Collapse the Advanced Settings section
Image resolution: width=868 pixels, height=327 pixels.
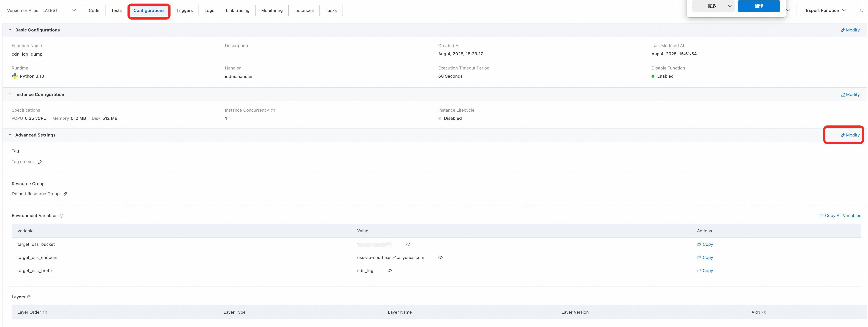point(10,135)
